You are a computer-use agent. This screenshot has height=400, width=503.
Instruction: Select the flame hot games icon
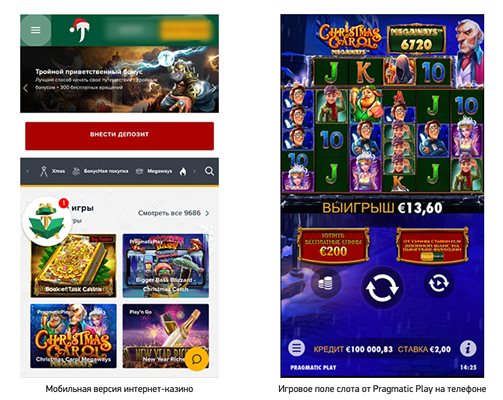click(x=183, y=171)
